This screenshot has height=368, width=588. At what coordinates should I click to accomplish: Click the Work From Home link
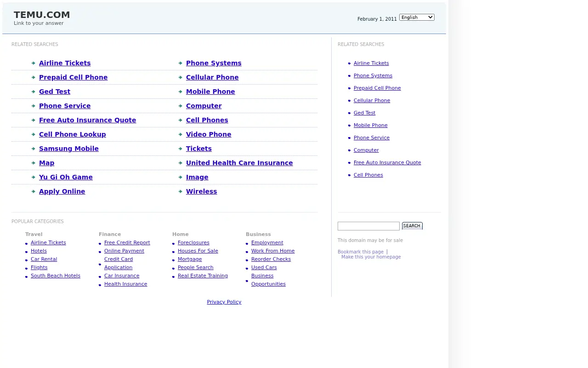(x=273, y=251)
